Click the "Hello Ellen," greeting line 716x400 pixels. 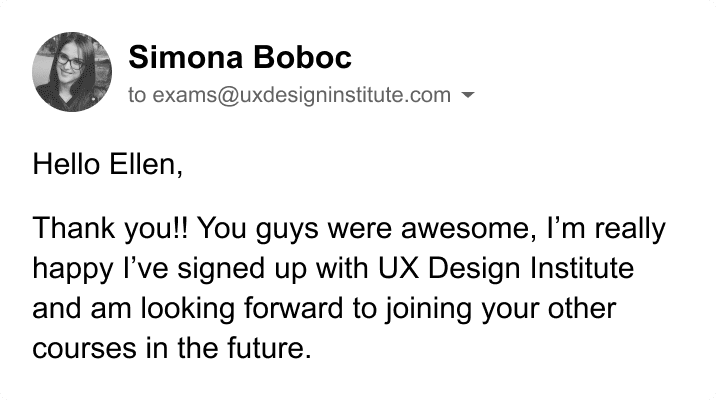pos(108,163)
